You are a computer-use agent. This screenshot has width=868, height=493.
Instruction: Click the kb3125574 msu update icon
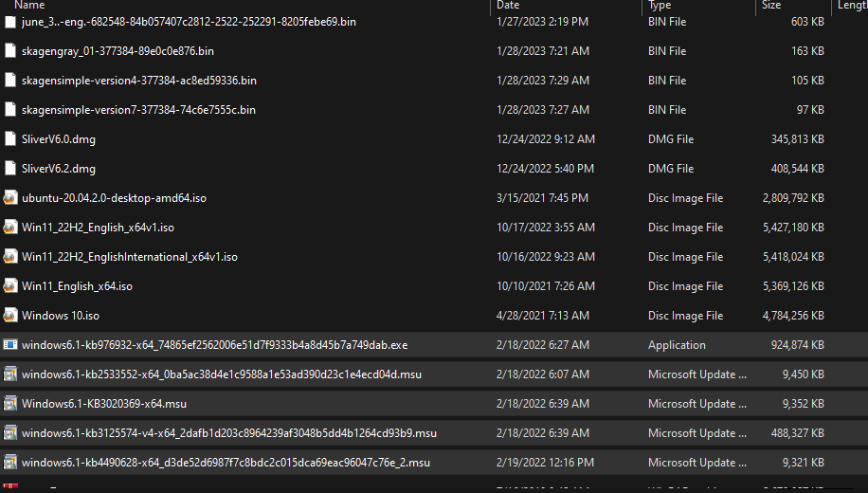tap(10, 432)
